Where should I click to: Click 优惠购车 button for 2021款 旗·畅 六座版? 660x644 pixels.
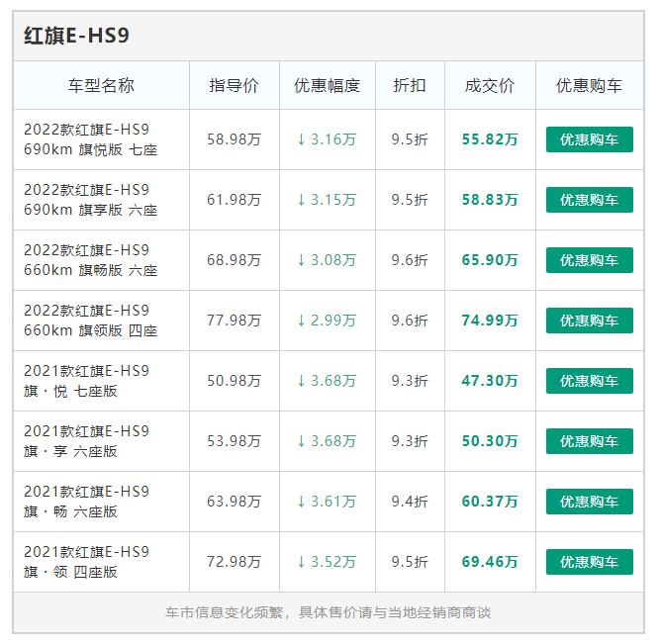point(590,502)
